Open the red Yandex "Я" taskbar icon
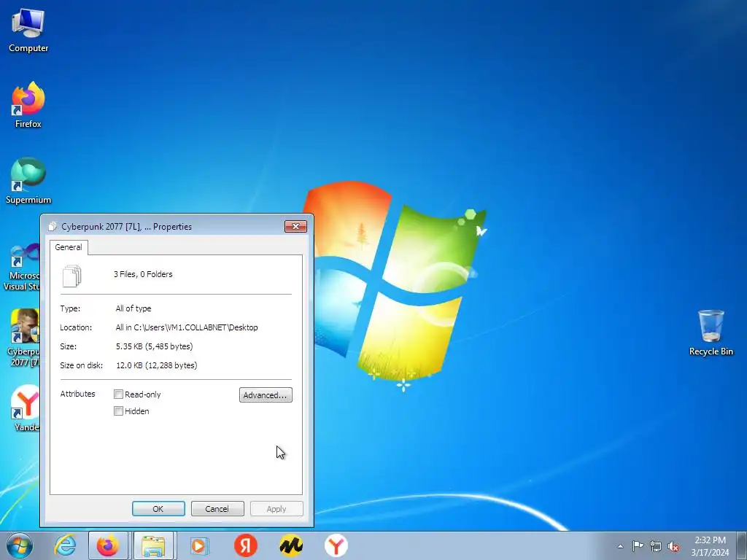 (246, 545)
